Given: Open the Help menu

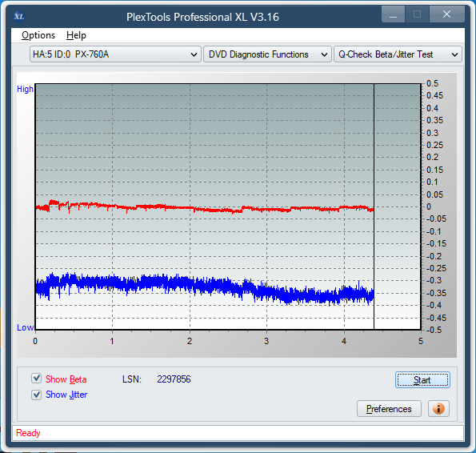Looking at the screenshot, I should pyautogui.click(x=76, y=35).
